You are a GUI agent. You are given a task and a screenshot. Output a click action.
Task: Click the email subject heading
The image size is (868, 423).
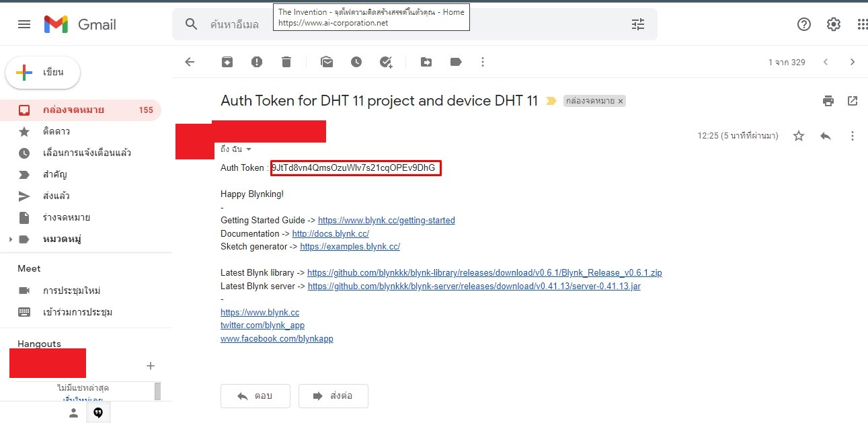[380, 101]
